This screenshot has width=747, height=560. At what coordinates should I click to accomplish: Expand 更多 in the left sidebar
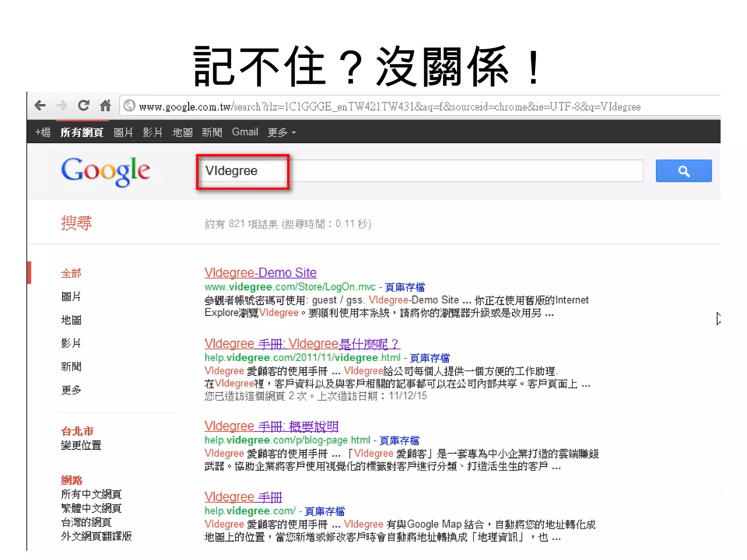click(71, 390)
